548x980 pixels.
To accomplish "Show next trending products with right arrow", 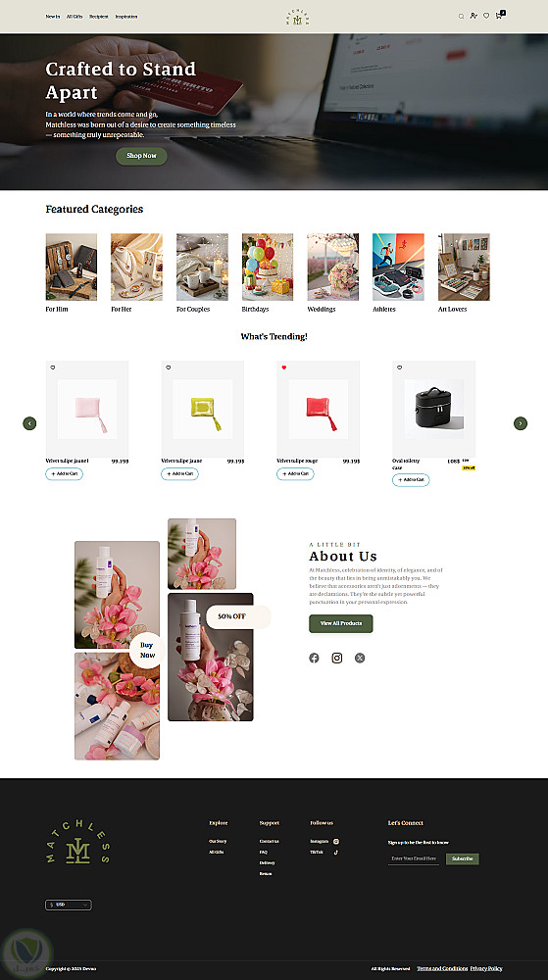I will coord(521,423).
